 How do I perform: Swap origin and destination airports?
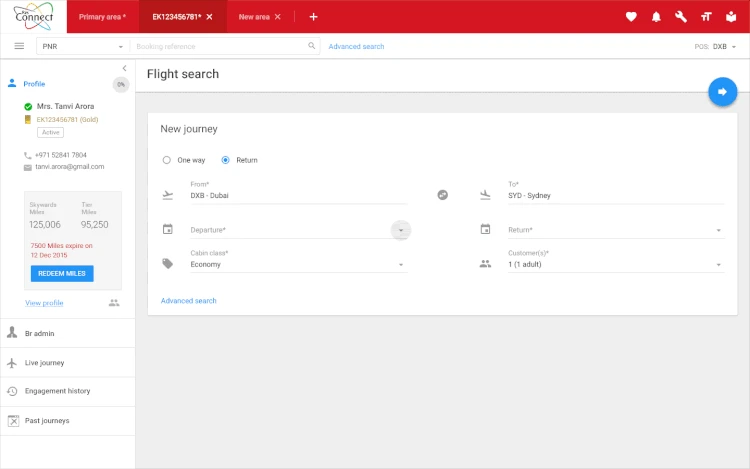tap(443, 194)
